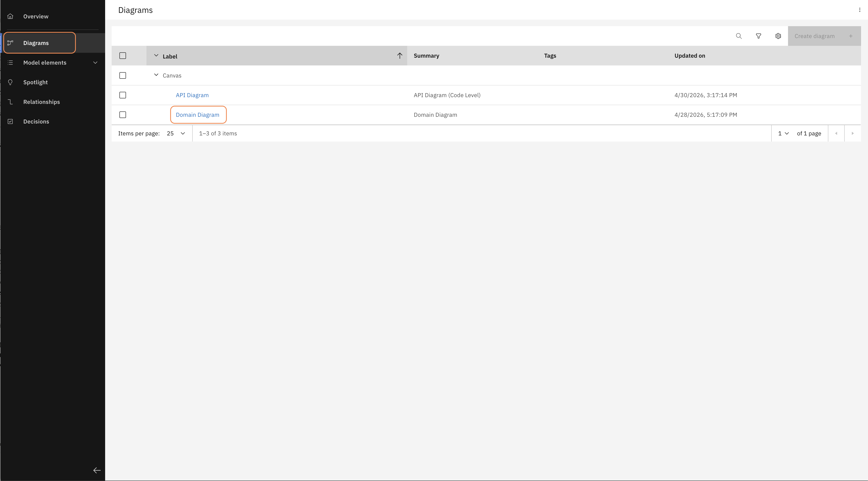Click the Model elements list icon
Image resolution: width=868 pixels, height=481 pixels.
(10, 63)
